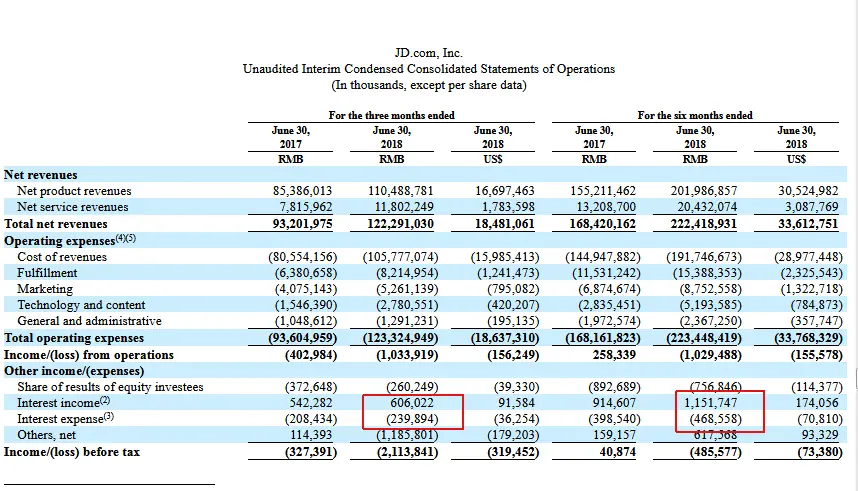This screenshot has width=858, height=491.
Task: Select the "Net revenues" row label
Action: pos(40,175)
